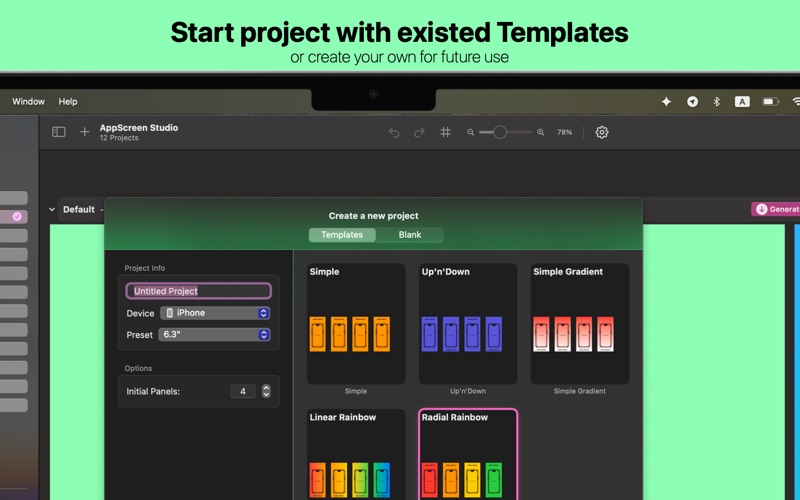Viewport: 800px width, 500px height.
Task: Open the keyboard input source icon
Action: click(x=742, y=102)
